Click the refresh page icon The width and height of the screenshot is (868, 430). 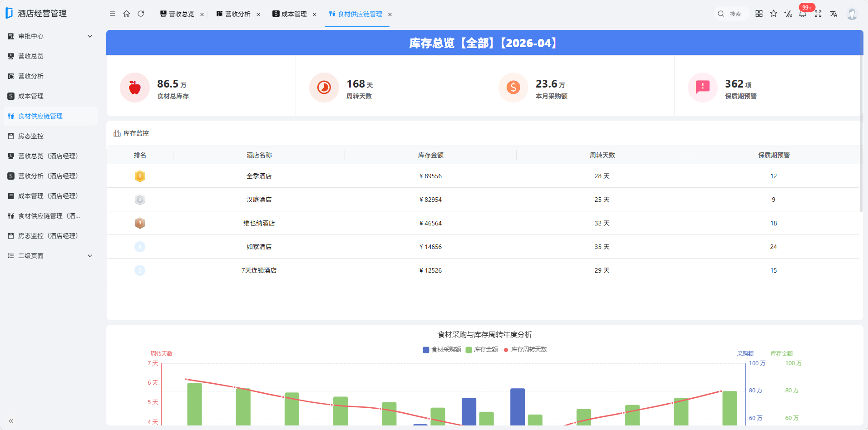tap(141, 14)
